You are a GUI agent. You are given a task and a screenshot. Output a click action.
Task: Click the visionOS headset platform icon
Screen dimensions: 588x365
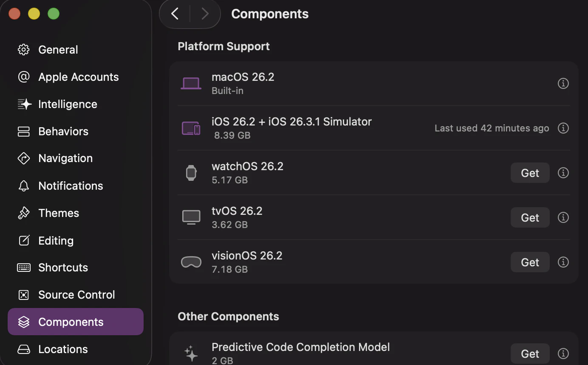191,262
